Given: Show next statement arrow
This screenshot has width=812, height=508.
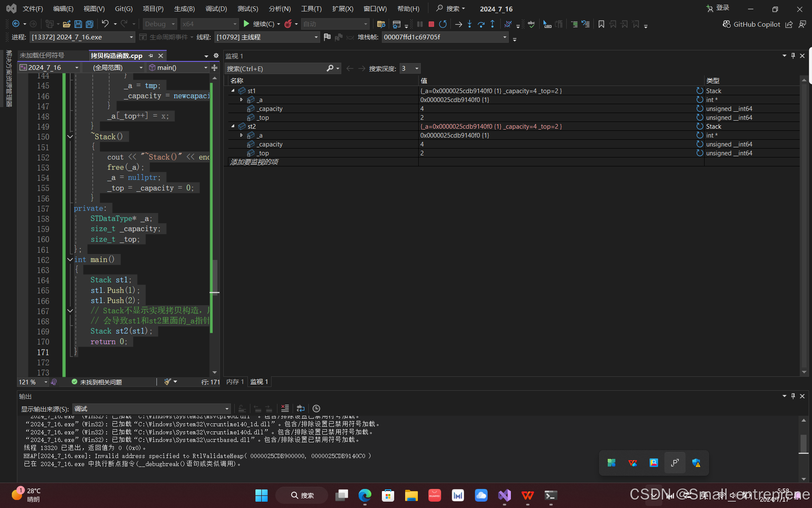Looking at the screenshot, I should pos(458,24).
